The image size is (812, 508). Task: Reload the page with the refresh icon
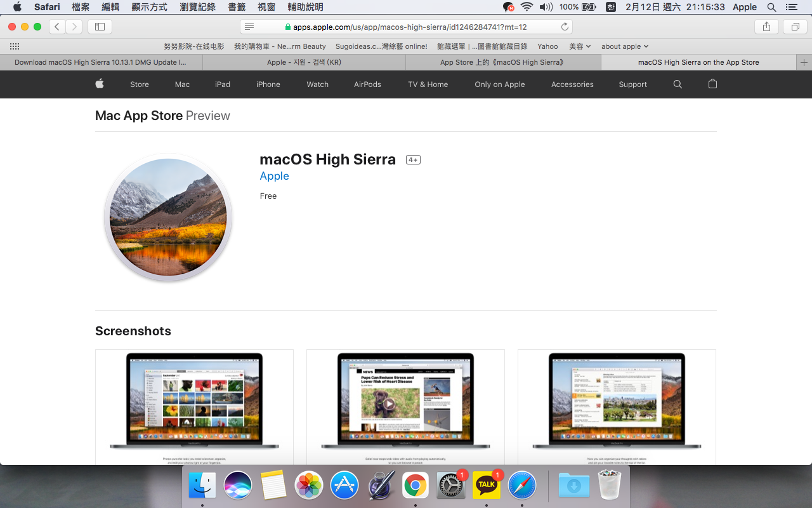[565, 27]
